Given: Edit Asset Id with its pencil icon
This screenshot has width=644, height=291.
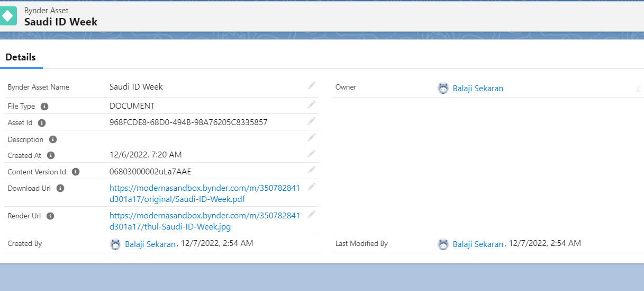Looking at the screenshot, I should coord(312,121).
